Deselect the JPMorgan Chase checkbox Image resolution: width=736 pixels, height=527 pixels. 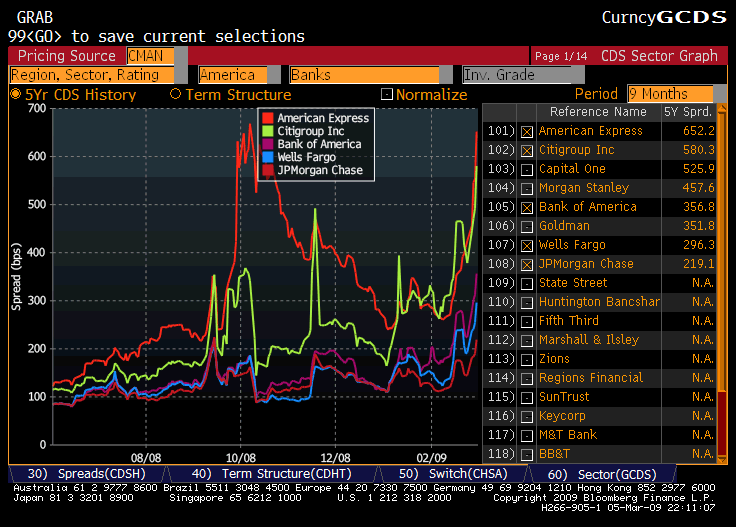[x=527, y=264]
